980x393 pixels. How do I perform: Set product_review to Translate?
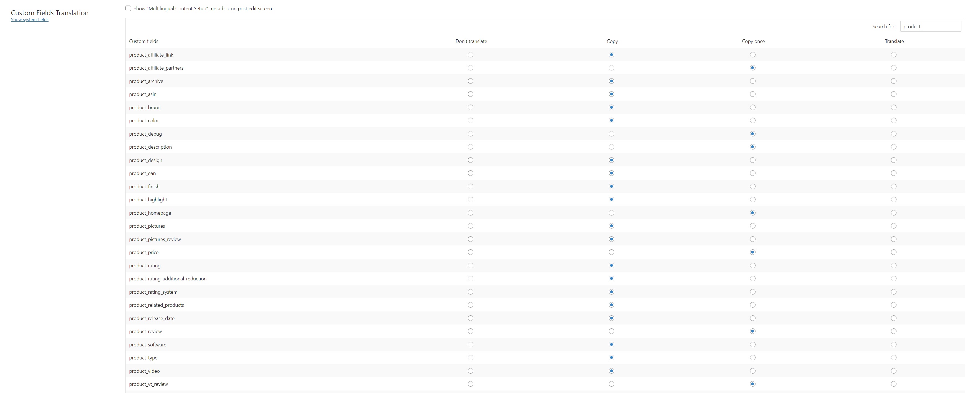pyautogui.click(x=894, y=331)
